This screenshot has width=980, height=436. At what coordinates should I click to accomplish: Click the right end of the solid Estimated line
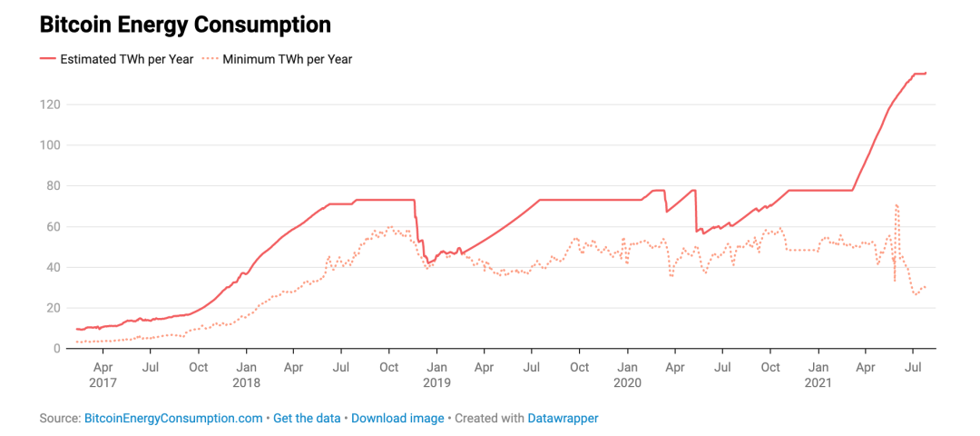coord(925,74)
